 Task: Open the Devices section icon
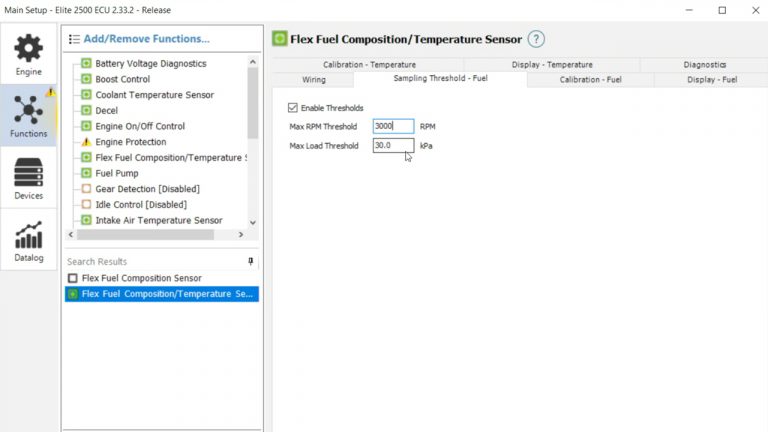[x=28, y=179]
